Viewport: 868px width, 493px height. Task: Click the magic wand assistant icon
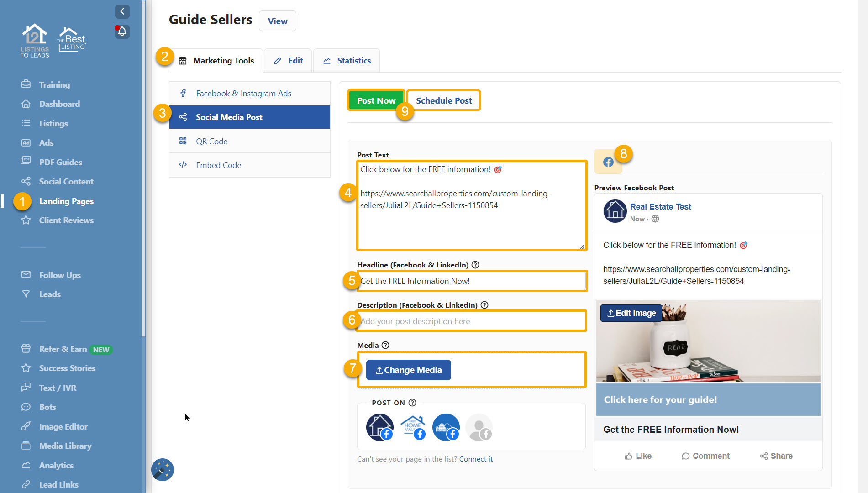[163, 470]
